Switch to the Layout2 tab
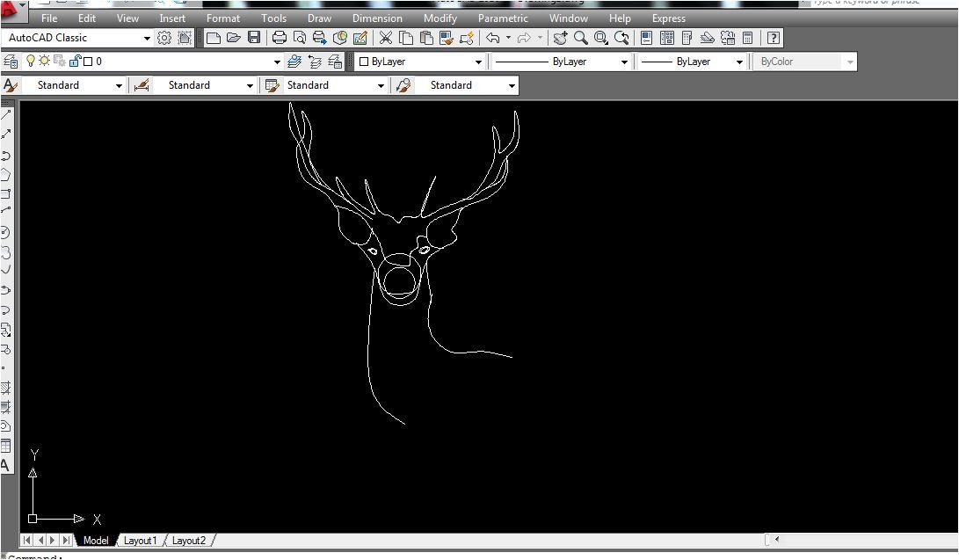Image resolution: width=959 pixels, height=560 pixels. click(x=188, y=541)
